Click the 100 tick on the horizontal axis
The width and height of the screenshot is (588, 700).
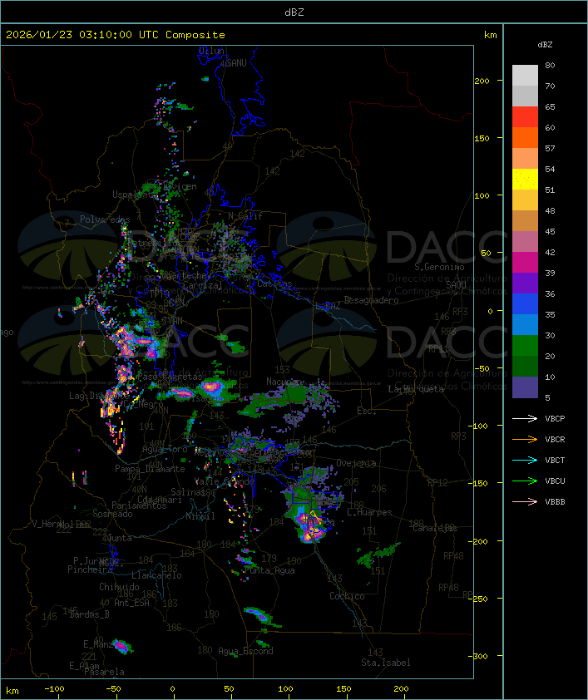click(x=285, y=689)
